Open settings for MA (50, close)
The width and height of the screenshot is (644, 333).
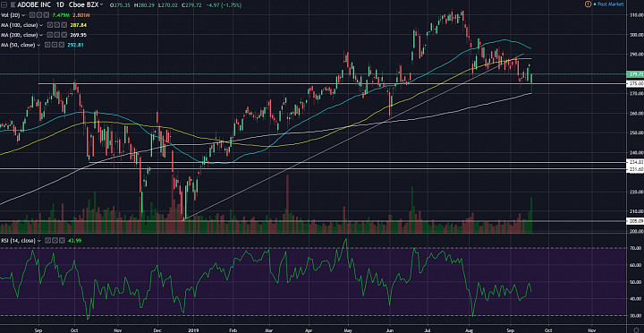(x=55, y=45)
